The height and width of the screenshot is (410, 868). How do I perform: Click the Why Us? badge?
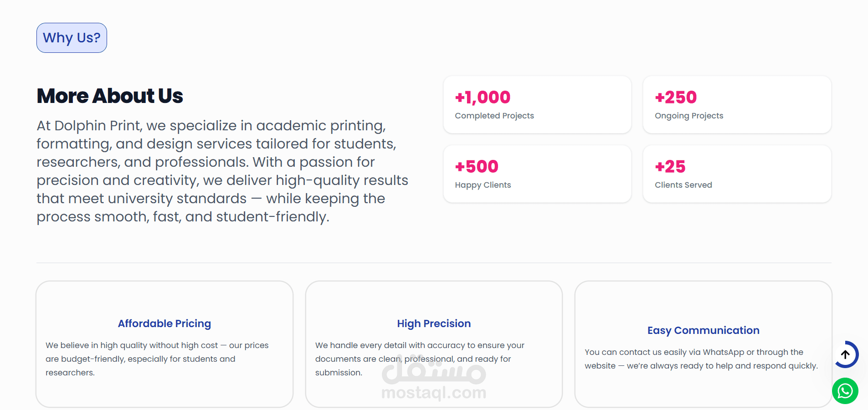pyautogui.click(x=72, y=38)
